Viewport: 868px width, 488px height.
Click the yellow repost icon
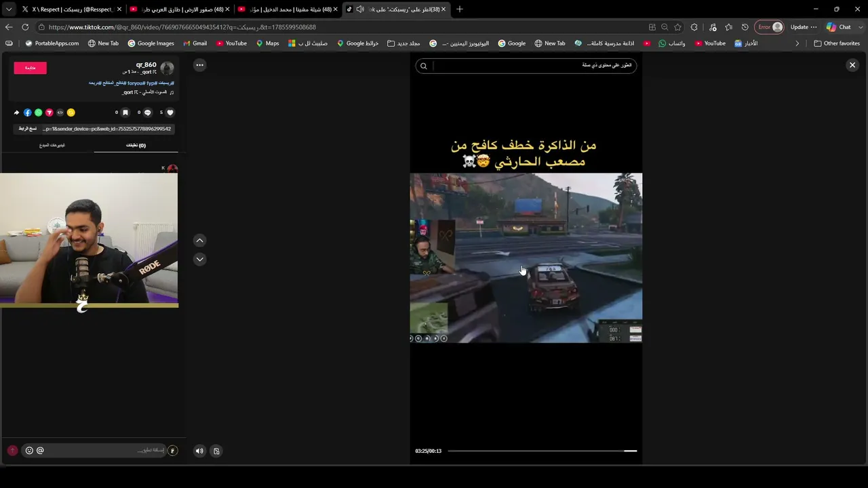click(71, 113)
